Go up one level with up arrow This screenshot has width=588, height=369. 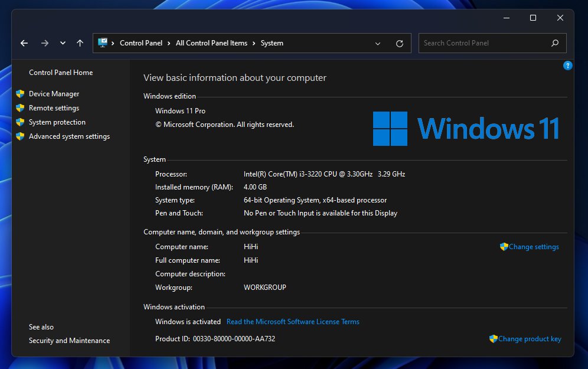click(80, 43)
